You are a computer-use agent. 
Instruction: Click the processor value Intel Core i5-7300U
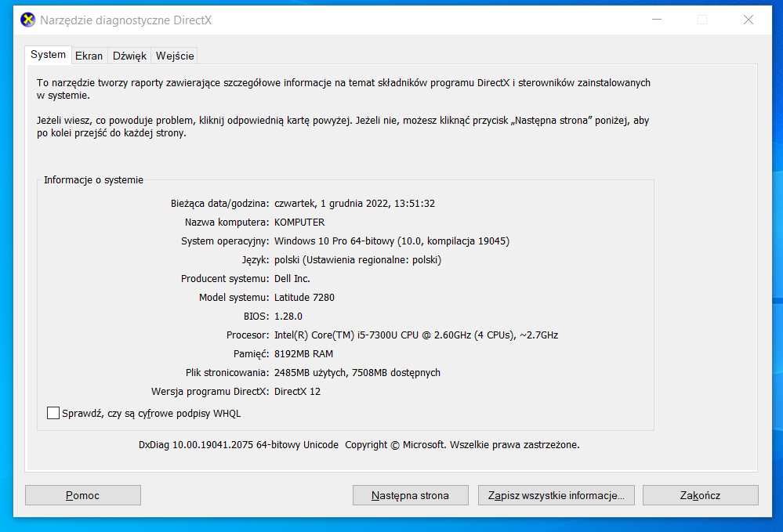pos(416,335)
